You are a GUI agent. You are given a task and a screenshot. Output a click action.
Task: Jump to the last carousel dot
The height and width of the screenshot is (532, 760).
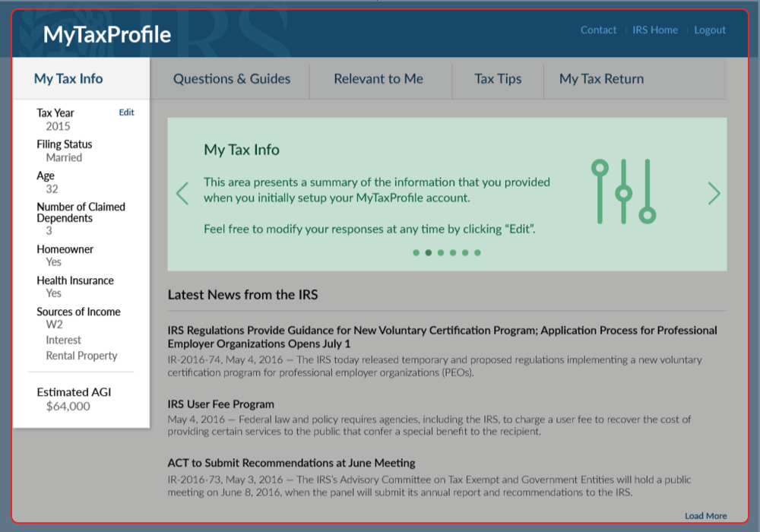(477, 253)
